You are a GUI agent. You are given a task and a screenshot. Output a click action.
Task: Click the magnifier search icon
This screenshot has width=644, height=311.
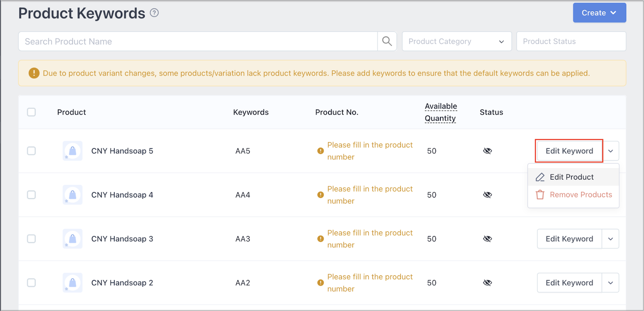pos(387,41)
